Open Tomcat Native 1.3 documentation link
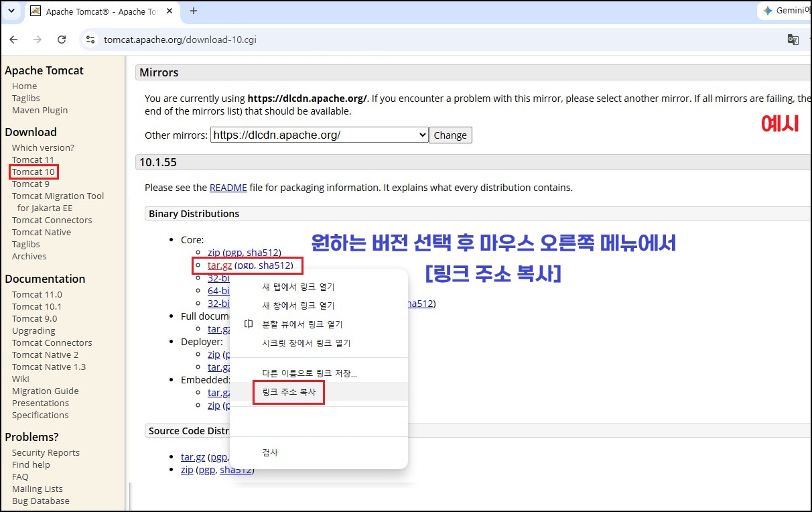 click(x=49, y=367)
